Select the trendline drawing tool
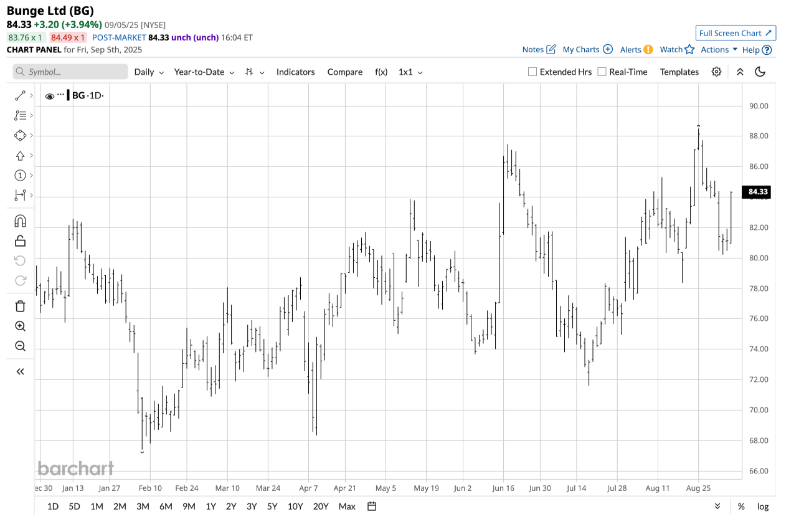The image size is (809, 532). point(19,95)
